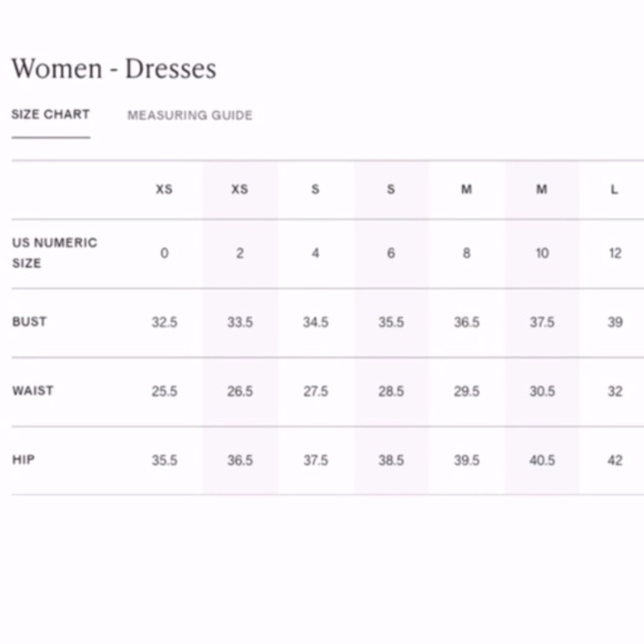Click US numeric size 6 cell
Screen dimensions: 644x644
coord(391,253)
